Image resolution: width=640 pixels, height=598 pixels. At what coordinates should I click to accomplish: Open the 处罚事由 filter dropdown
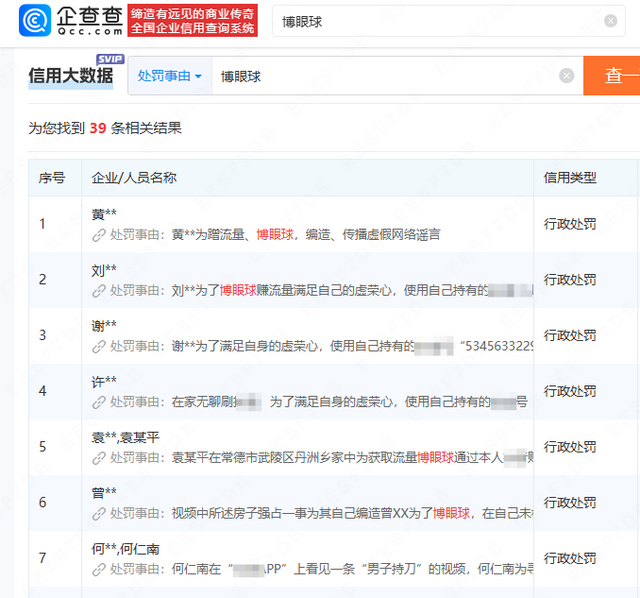click(x=170, y=76)
